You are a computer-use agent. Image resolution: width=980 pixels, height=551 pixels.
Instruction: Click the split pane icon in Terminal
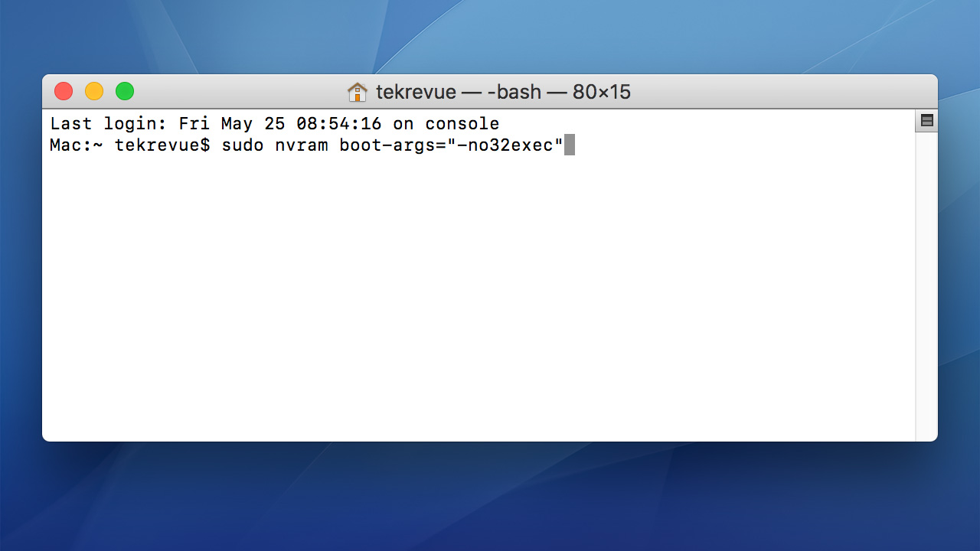coord(926,121)
